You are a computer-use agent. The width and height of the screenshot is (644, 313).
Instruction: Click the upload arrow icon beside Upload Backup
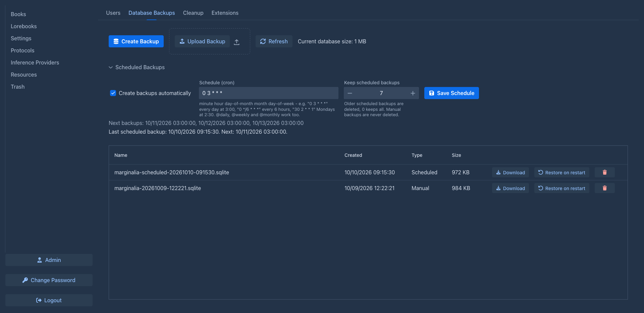point(236,42)
